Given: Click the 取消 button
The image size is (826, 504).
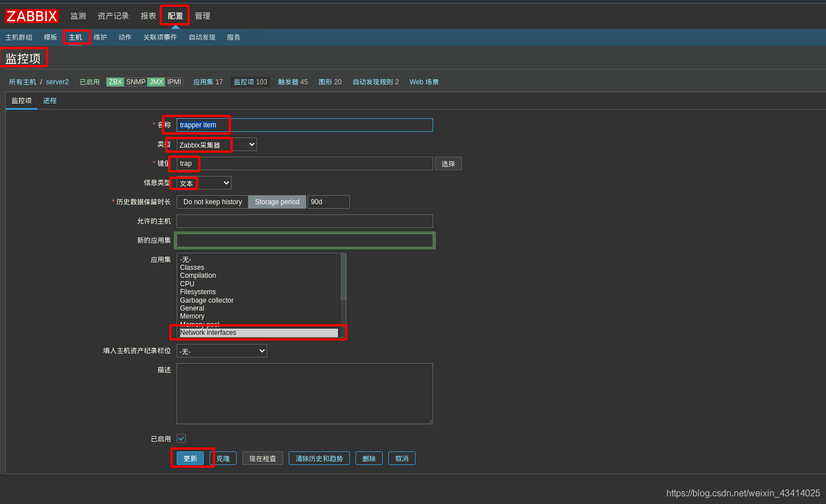Looking at the screenshot, I should tap(402, 458).
